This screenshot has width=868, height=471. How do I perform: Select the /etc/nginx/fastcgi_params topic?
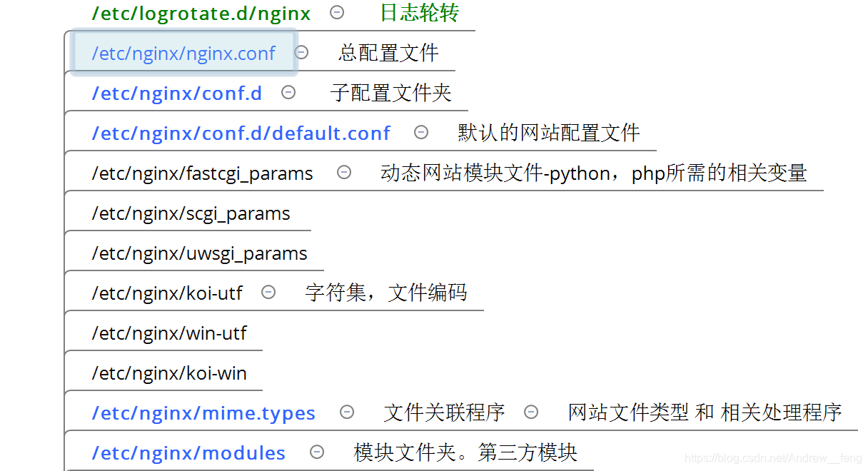tap(202, 173)
